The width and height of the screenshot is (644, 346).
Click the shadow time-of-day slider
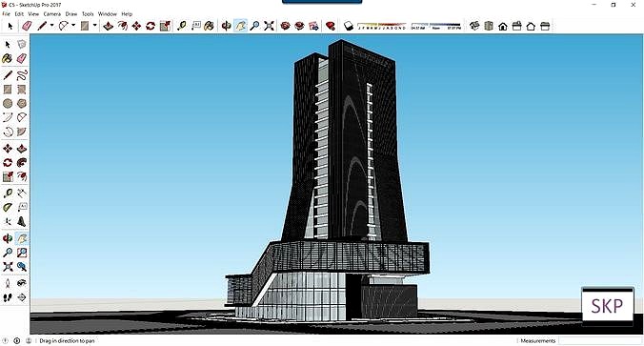tap(436, 26)
